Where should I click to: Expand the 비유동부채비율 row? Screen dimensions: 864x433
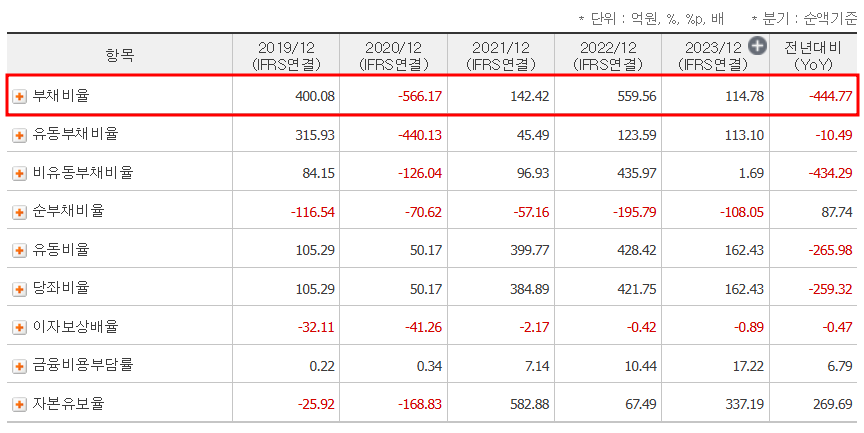coord(19,174)
